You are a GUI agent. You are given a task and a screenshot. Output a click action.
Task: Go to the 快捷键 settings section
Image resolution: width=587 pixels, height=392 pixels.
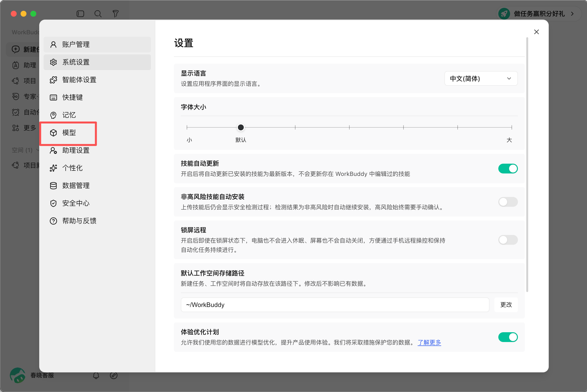(x=97, y=98)
